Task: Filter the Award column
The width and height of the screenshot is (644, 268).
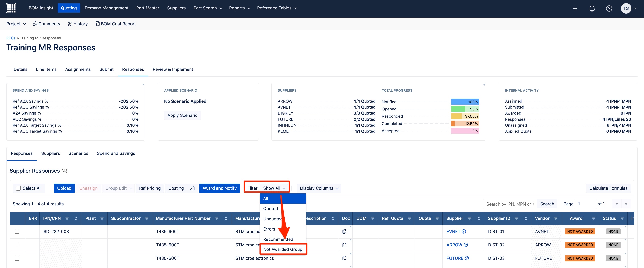Action: 594,219
